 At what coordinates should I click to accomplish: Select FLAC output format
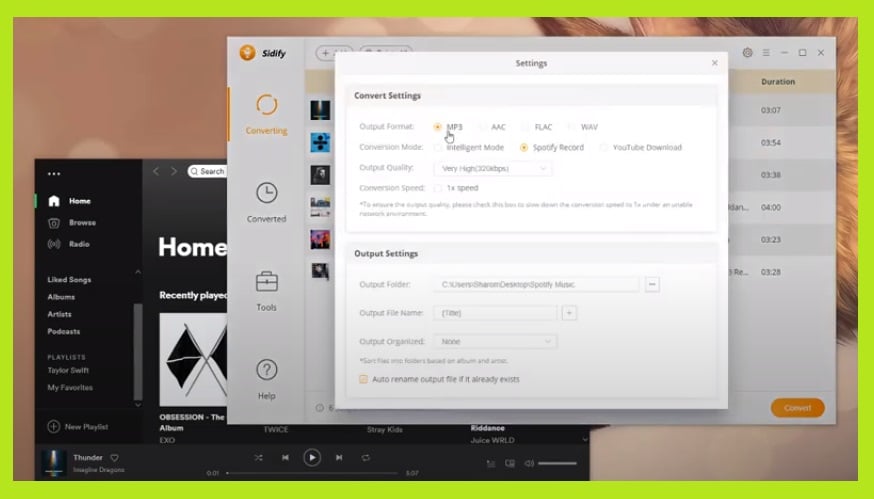(x=526, y=127)
